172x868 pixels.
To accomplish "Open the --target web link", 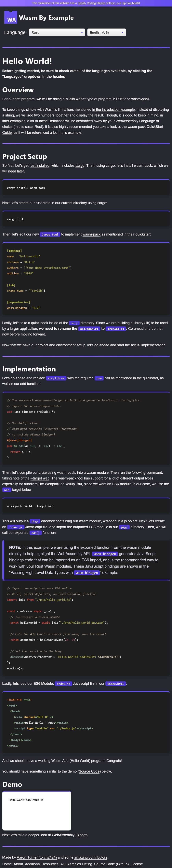I will pos(40,478).
